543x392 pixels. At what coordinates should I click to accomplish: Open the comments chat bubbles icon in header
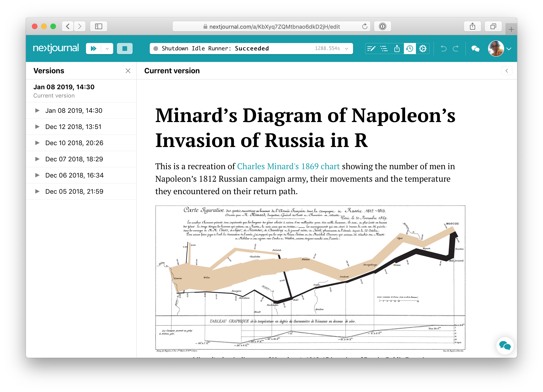pyautogui.click(x=475, y=49)
